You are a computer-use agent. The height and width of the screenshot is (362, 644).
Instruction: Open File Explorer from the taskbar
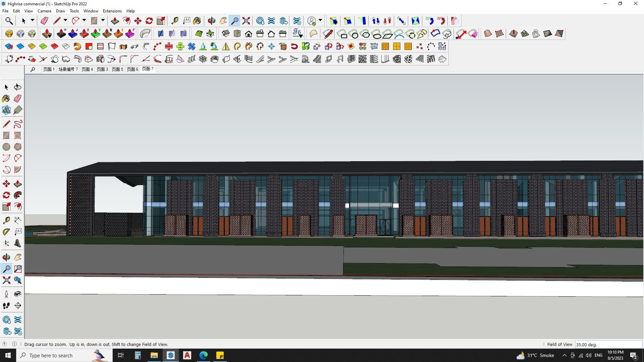pos(154,355)
